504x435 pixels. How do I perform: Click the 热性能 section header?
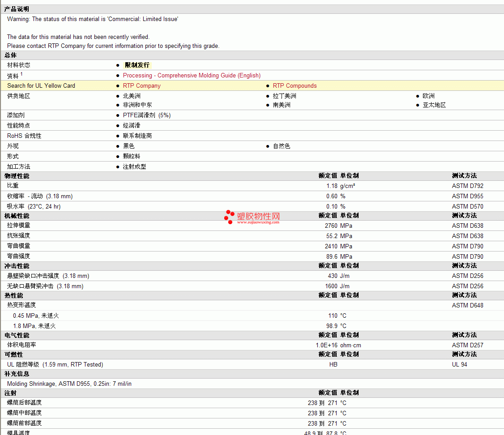(13, 295)
